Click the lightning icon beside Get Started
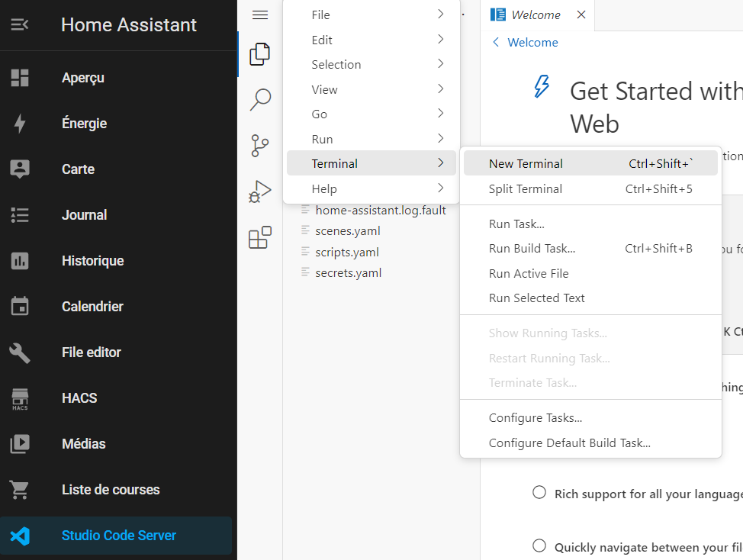 [542, 86]
